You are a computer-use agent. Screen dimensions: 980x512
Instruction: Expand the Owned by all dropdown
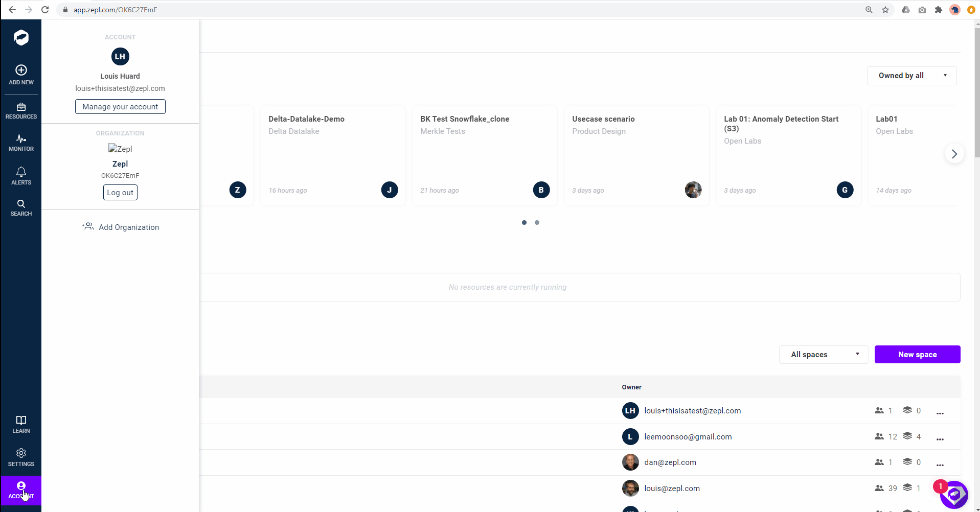911,76
